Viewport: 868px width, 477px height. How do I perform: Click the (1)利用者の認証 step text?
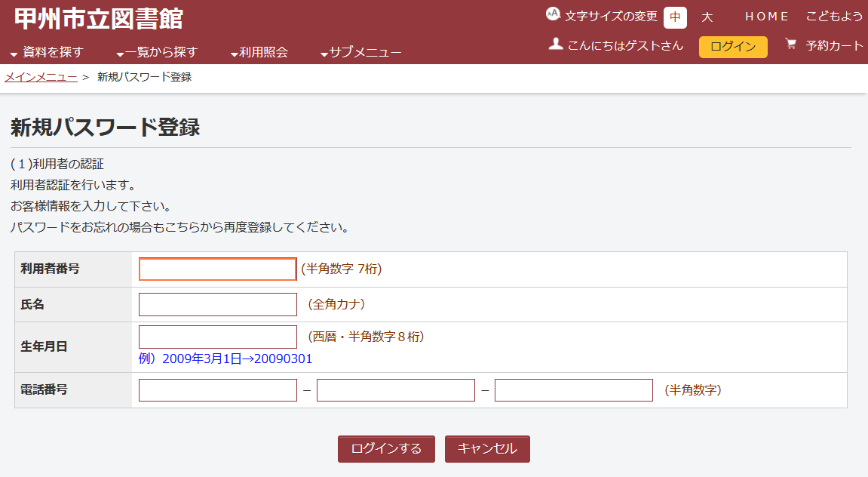pos(57,164)
